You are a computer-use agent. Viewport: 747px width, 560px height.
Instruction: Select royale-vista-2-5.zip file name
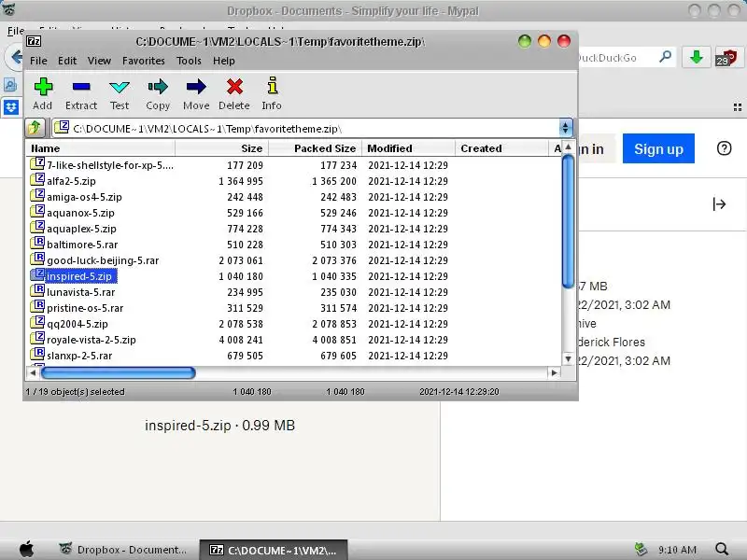coord(92,340)
